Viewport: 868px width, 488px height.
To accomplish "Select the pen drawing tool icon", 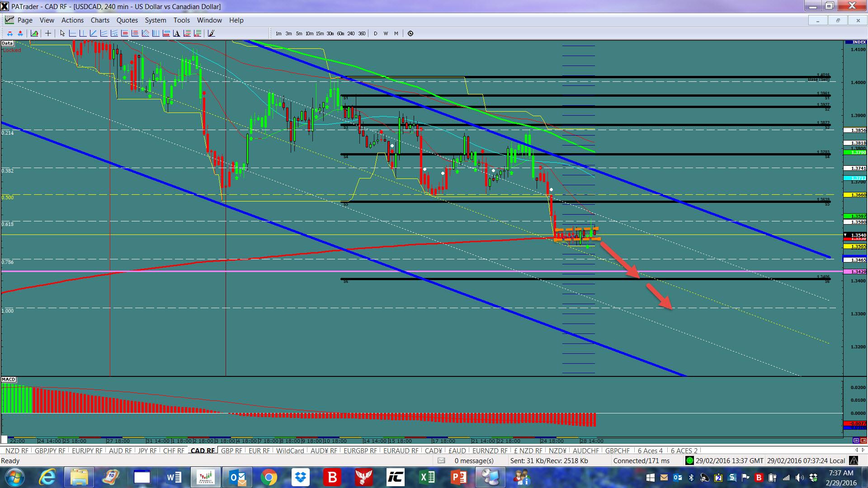I will (211, 33).
